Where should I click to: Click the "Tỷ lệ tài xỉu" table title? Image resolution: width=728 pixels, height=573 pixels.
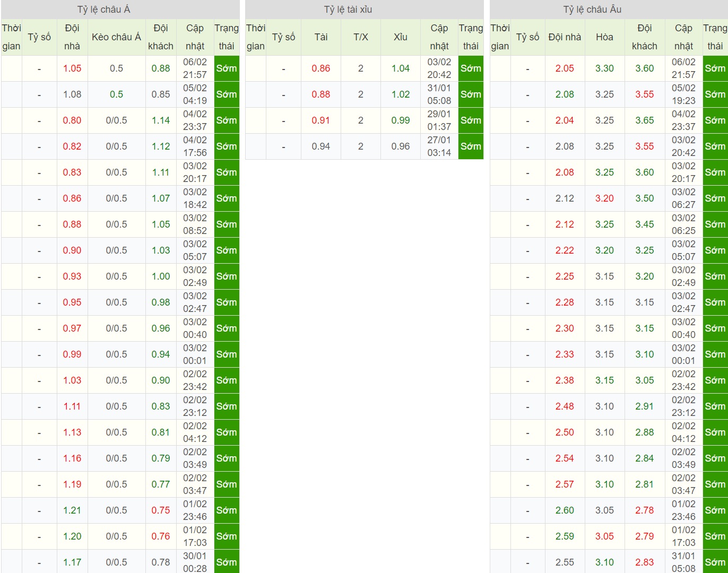point(348,10)
